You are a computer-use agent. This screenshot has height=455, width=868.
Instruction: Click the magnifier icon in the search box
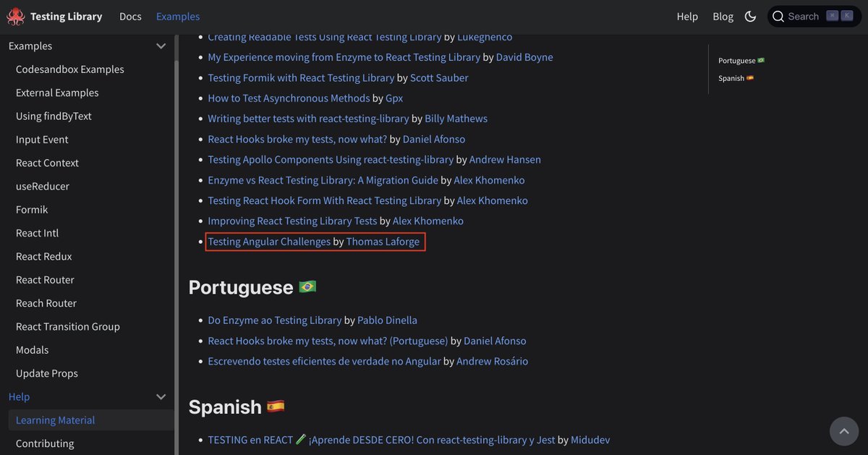tap(778, 16)
